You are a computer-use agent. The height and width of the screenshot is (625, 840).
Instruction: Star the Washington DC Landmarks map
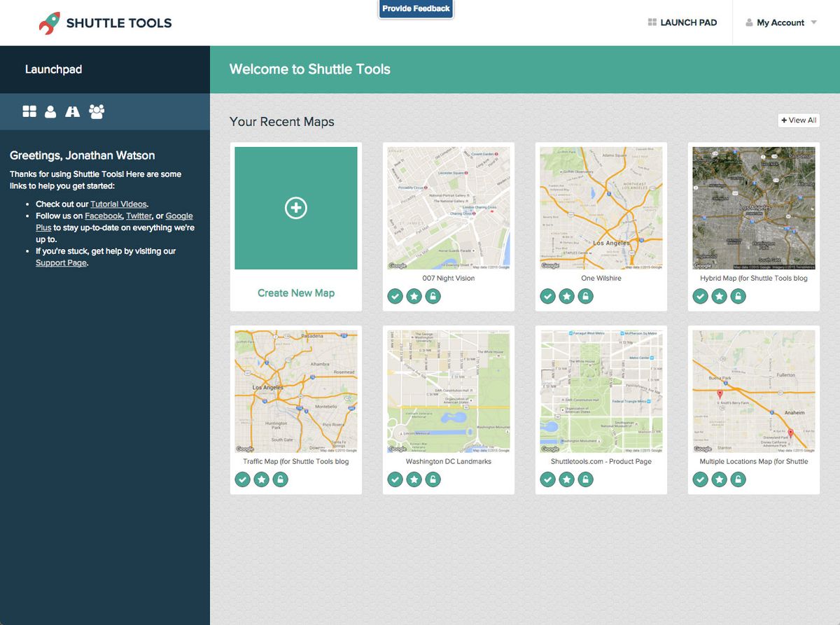pyautogui.click(x=414, y=479)
